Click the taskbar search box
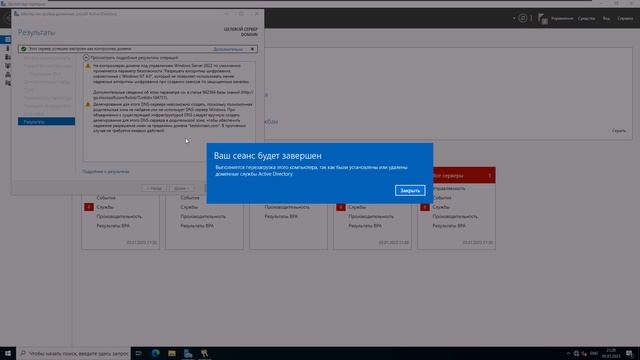This screenshot has height=360, width=640. coord(74,353)
